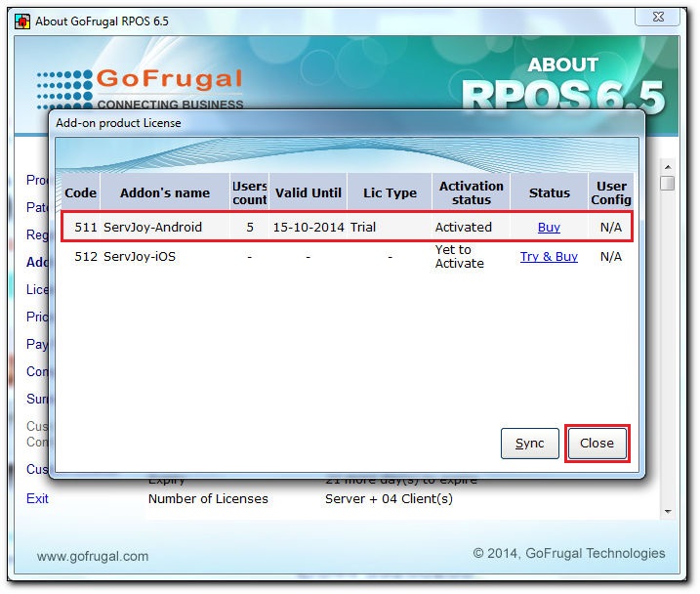Click Server + 04 Client(s) value

coord(389,498)
